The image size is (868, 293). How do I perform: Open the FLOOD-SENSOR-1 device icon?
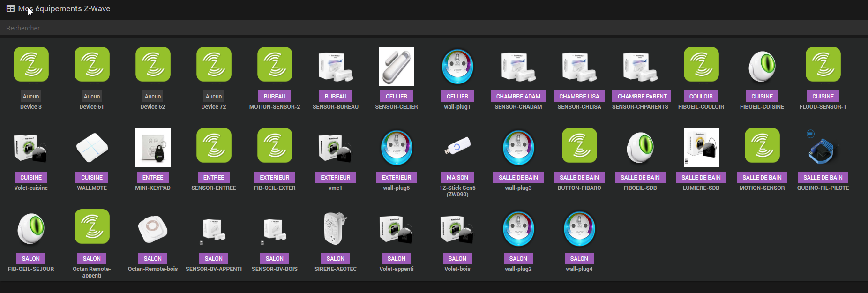tap(823, 64)
